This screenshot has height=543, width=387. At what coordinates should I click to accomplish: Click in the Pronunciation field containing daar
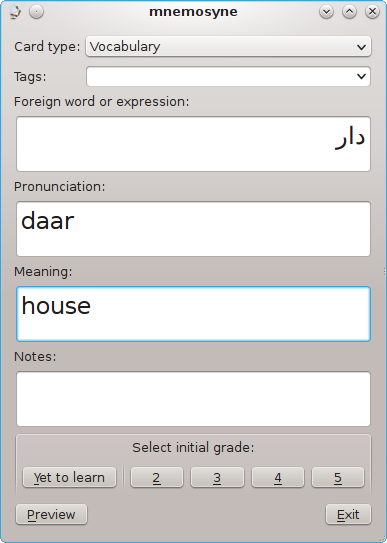tap(194, 229)
